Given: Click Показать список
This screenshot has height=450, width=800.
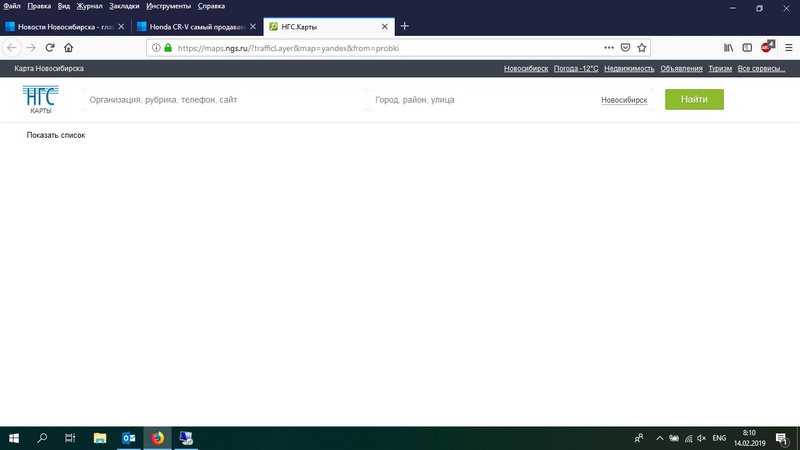Looking at the screenshot, I should [56, 135].
